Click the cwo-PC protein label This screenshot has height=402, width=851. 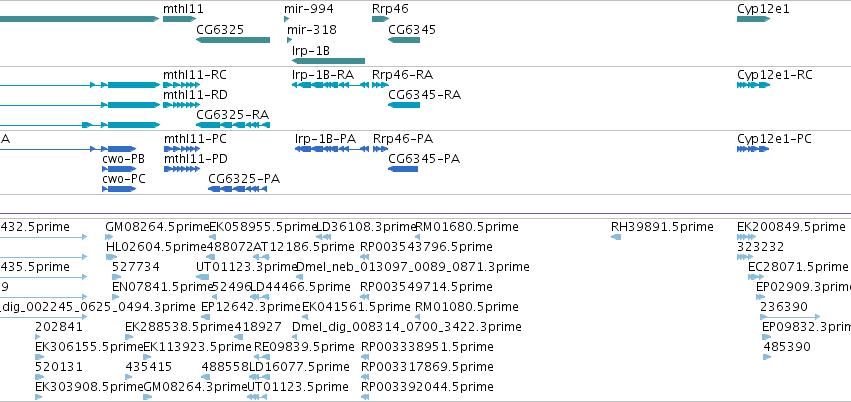(x=124, y=179)
